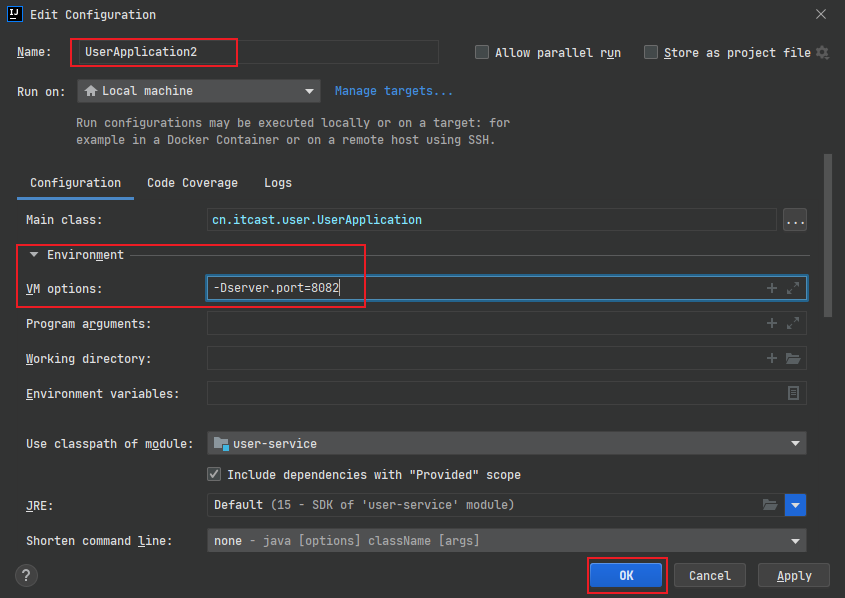Click the gear icon beside Store as project file
845x598 pixels.
tap(822, 53)
